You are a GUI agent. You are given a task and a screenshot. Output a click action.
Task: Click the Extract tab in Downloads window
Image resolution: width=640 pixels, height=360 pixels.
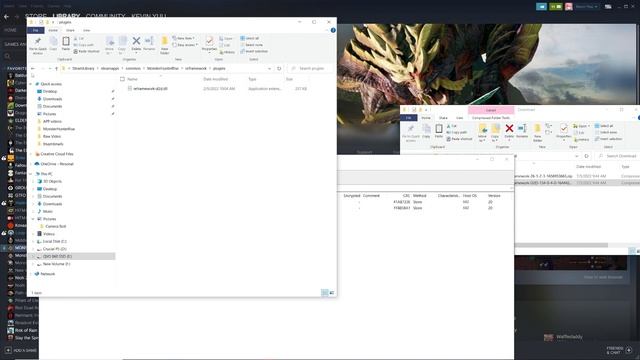tap(491, 110)
